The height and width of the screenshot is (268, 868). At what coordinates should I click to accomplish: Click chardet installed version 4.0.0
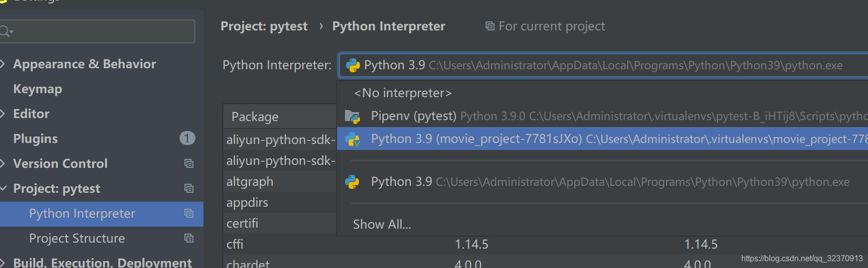468,264
